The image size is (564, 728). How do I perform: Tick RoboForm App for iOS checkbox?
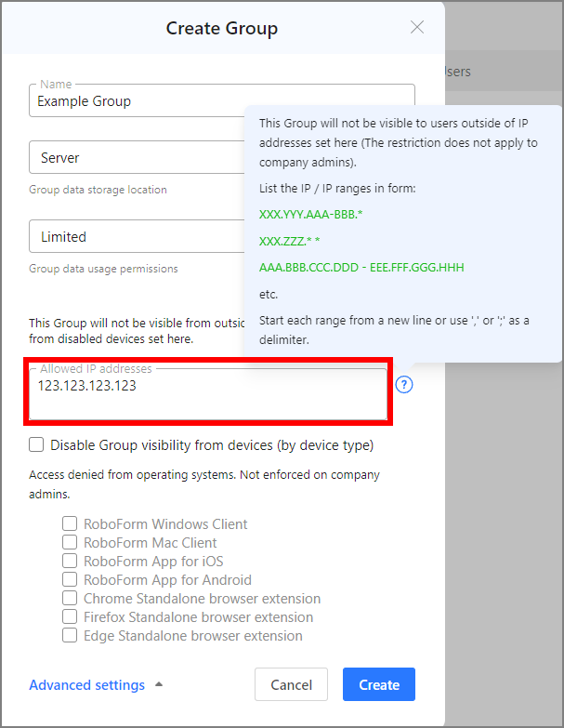point(69,562)
